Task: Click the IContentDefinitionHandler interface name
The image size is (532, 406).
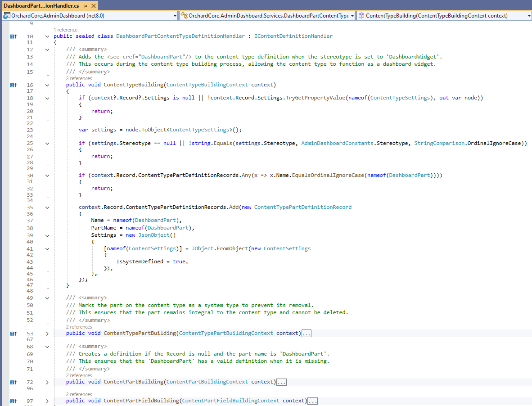Action: click(293, 36)
